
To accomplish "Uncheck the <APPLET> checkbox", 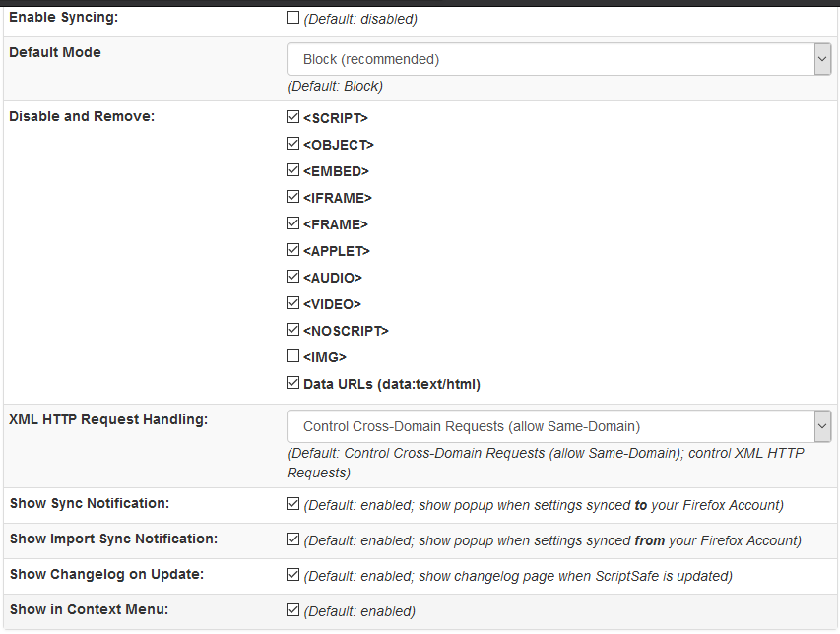I will tap(292, 250).
